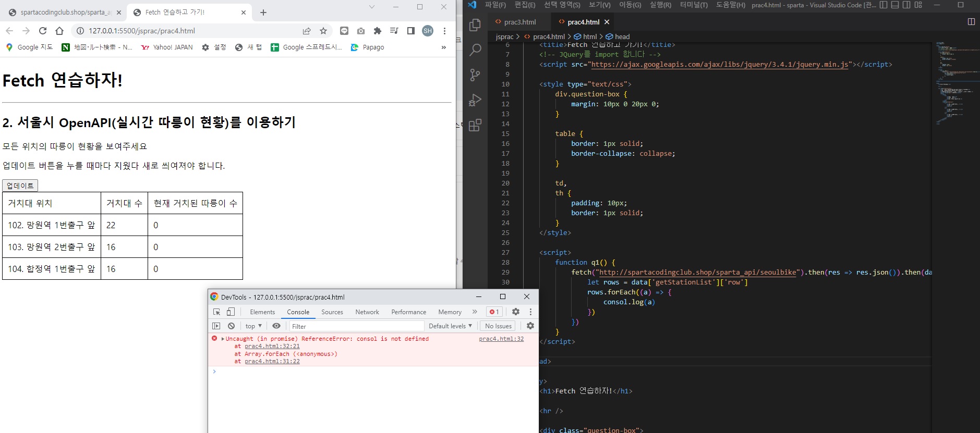The image size is (980, 433).
Task: Open the Chrome tab search chevron
Action: click(x=372, y=7)
